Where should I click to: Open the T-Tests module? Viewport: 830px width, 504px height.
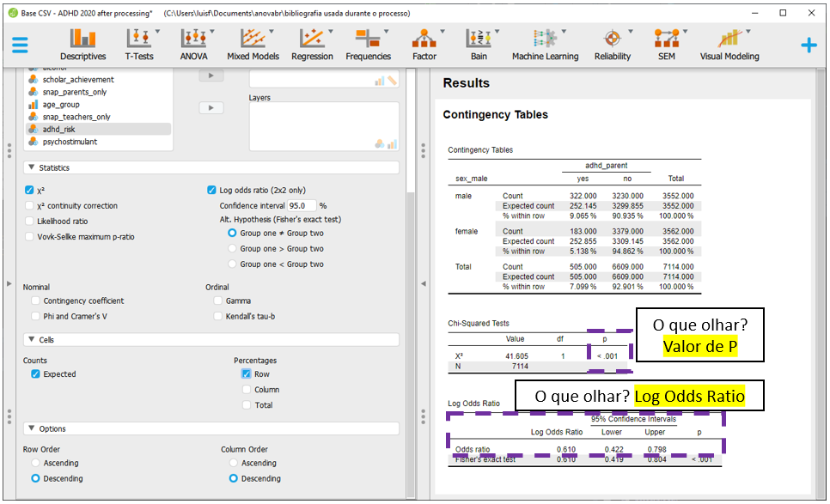(x=139, y=45)
